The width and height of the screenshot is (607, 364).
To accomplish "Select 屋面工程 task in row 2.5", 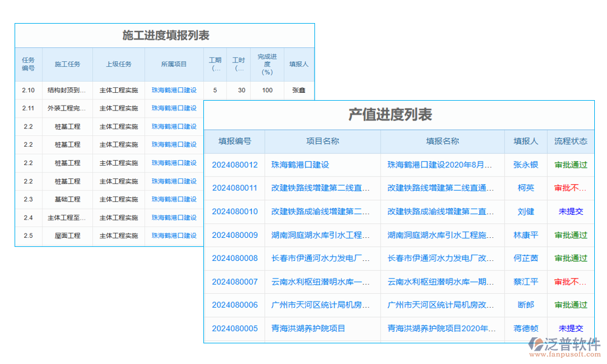I will tap(67, 236).
